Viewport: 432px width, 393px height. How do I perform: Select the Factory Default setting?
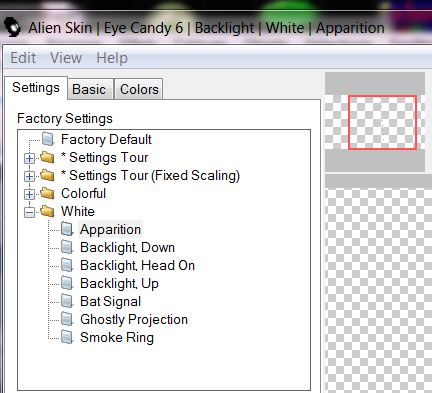(106, 139)
